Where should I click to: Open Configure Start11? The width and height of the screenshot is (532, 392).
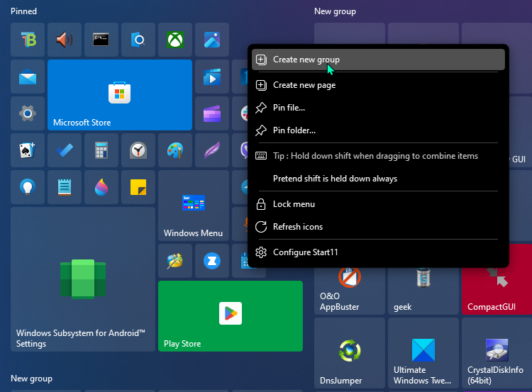coord(378,252)
